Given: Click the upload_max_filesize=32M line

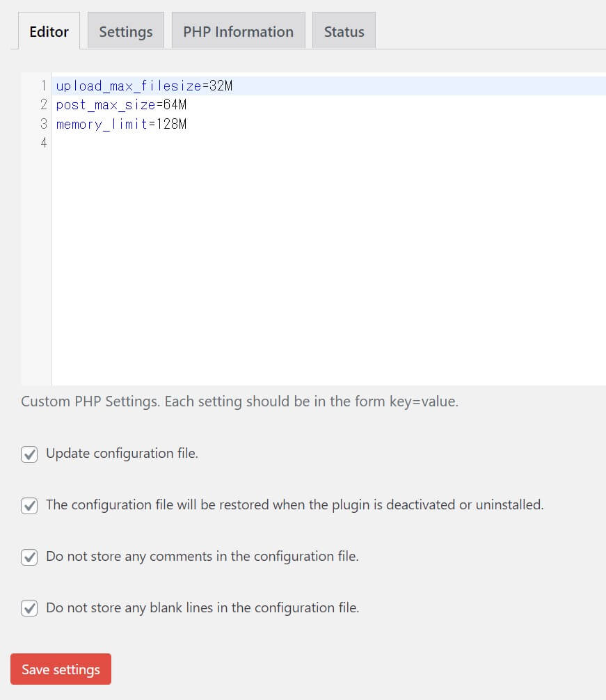Looking at the screenshot, I should [x=144, y=86].
